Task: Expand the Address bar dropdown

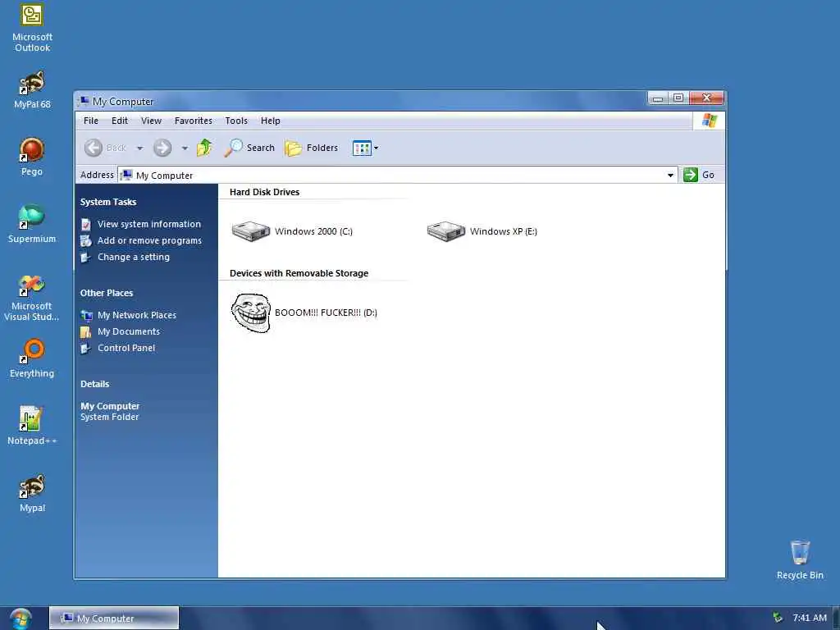Action: pos(670,176)
